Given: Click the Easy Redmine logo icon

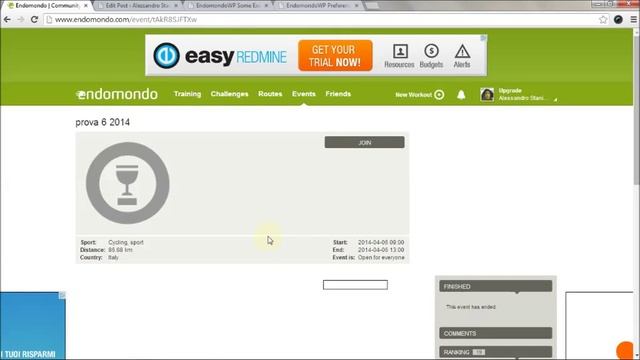Looking at the screenshot, I should click(167, 56).
